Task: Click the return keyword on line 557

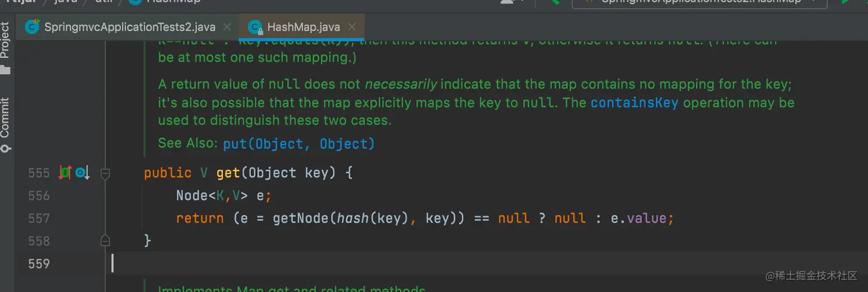Action: 200,218
